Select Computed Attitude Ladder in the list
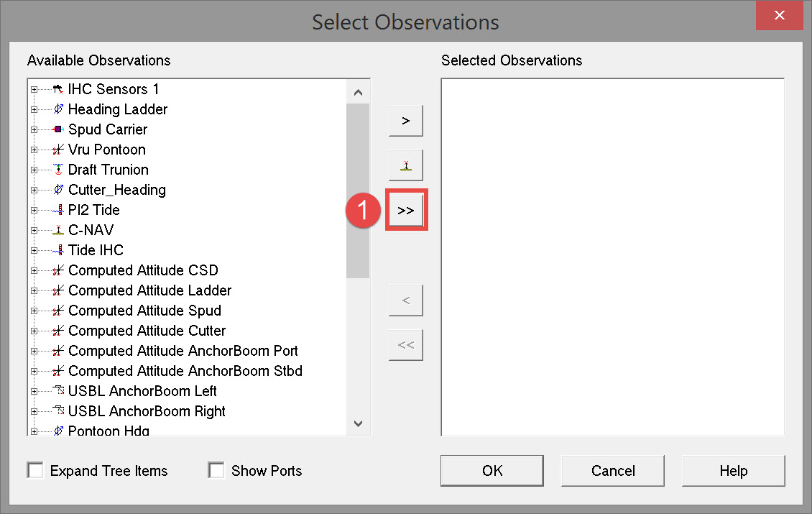Viewport: 812px width, 514px height. 149,290
